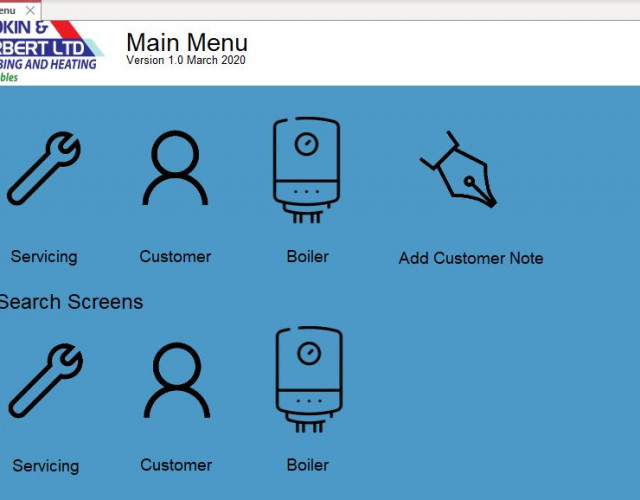Open Customer via the top person icon
Viewport: 640px width, 500px height.
175,168
